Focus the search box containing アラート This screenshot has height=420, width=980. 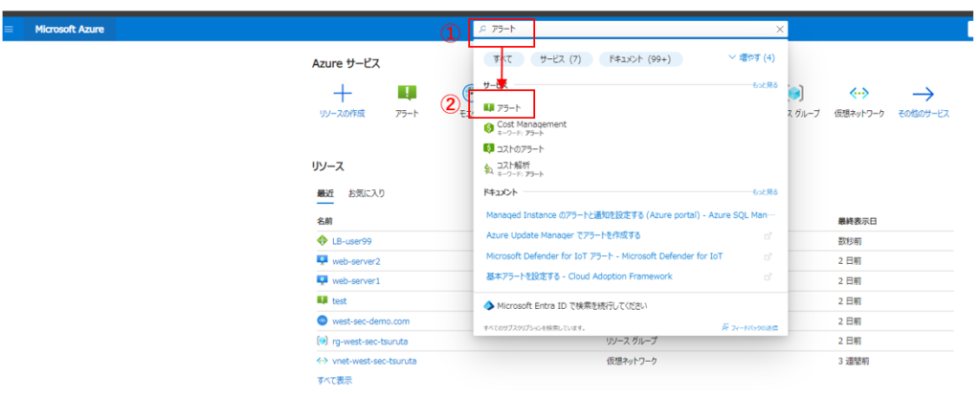(x=630, y=29)
